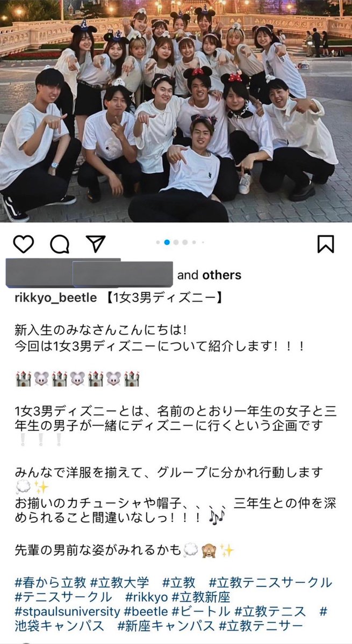Jump to the third carousel dot

[x=176, y=242]
